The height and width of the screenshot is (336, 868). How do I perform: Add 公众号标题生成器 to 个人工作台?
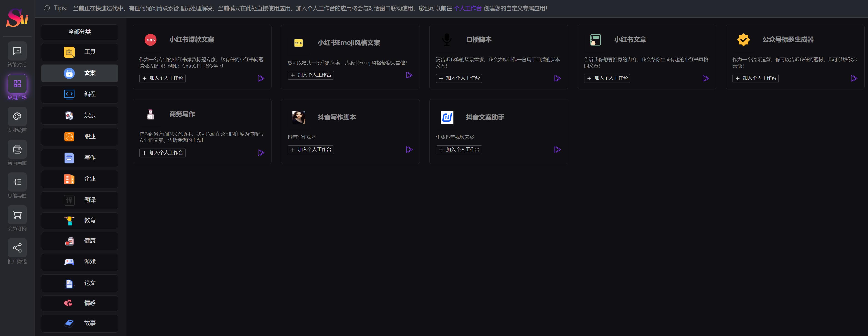click(x=755, y=78)
